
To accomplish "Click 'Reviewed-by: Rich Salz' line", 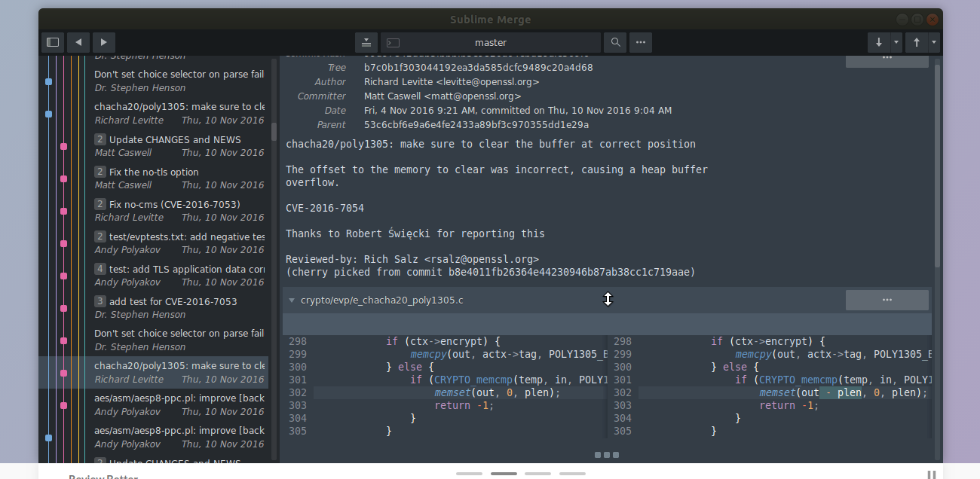I will pyautogui.click(x=412, y=259).
